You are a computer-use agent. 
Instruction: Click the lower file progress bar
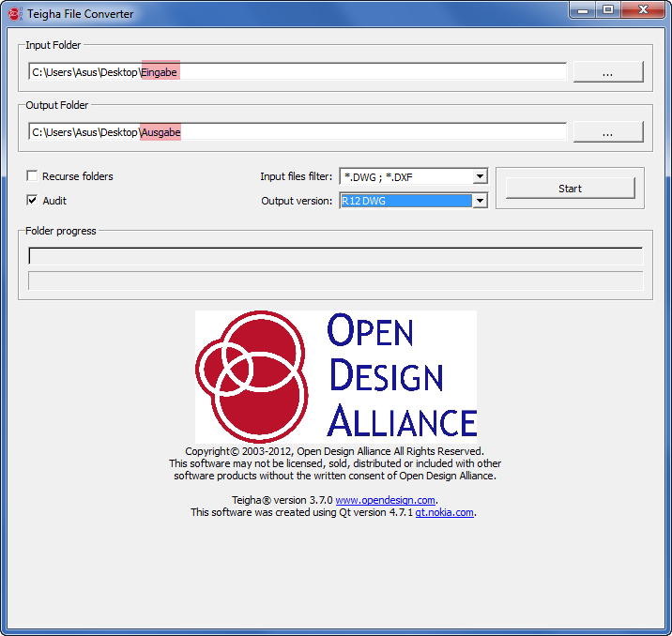[336, 280]
